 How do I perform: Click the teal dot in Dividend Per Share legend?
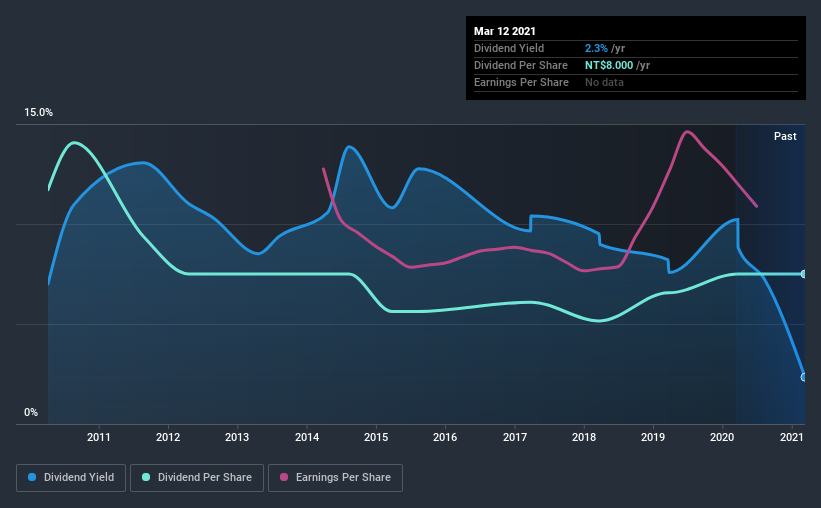click(147, 478)
